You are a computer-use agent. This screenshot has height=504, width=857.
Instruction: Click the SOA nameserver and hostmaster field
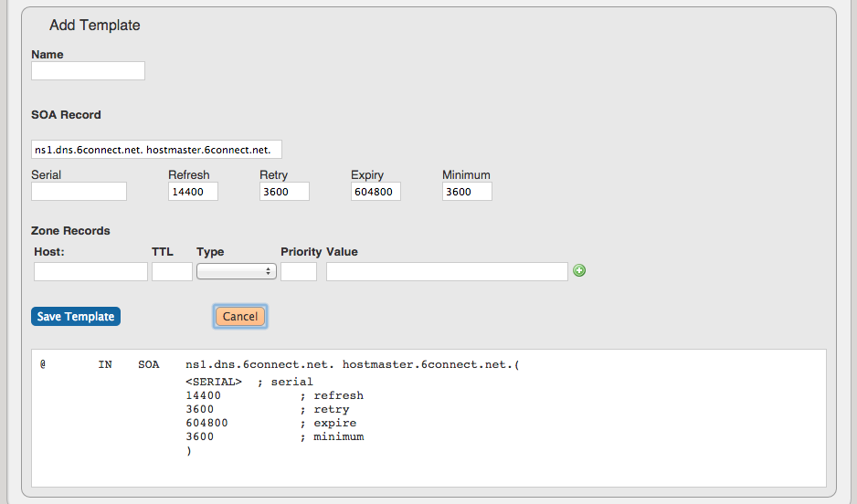[156, 150]
